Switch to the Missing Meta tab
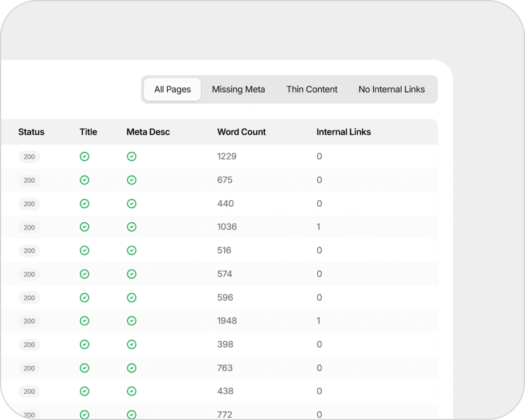Viewport: 525px width, 420px height. tap(238, 89)
